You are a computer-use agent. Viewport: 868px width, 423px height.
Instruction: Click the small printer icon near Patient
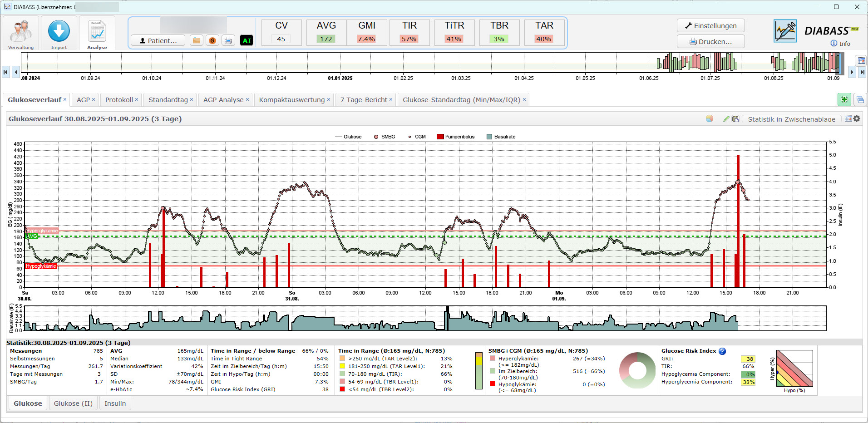pyautogui.click(x=228, y=40)
